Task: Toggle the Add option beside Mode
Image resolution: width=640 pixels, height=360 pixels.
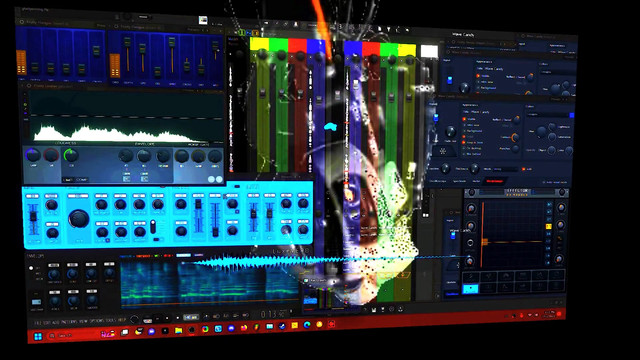Action: click(524, 169)
